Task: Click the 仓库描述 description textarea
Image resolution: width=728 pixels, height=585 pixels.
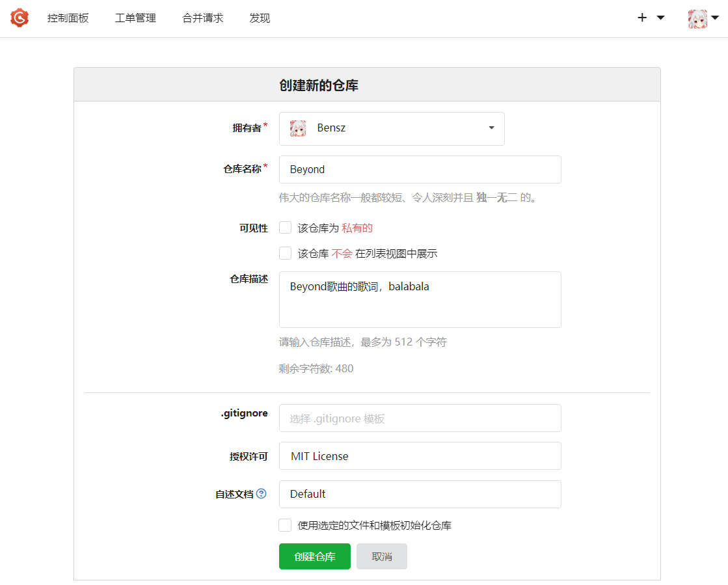Action: click(420, 299)
